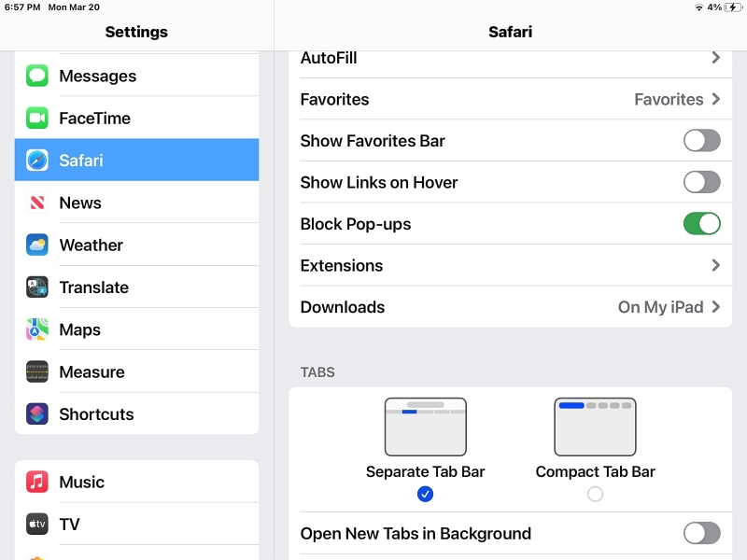Viewport: 747px width, 560px height.
Task: Tap the date Mon Mar 20
Action: (x=74, y=7)
